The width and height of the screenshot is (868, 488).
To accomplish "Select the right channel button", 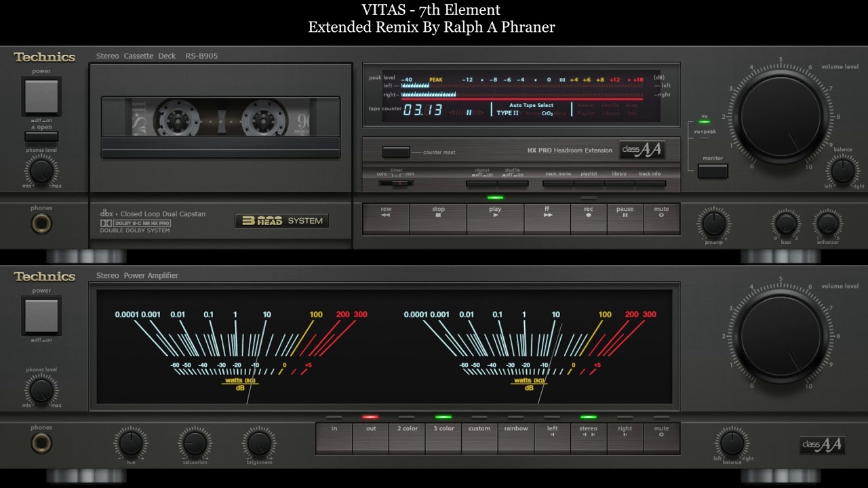I will click(x=625, y=438).
